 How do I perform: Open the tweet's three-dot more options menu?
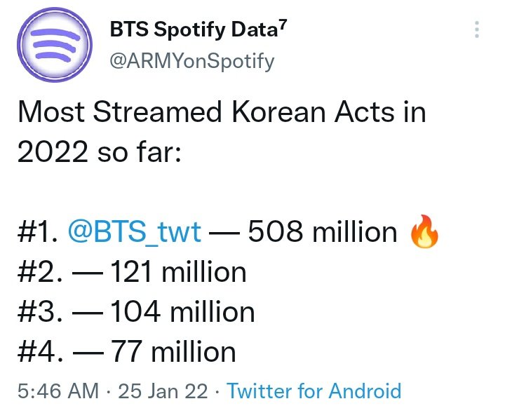point(477,29)
